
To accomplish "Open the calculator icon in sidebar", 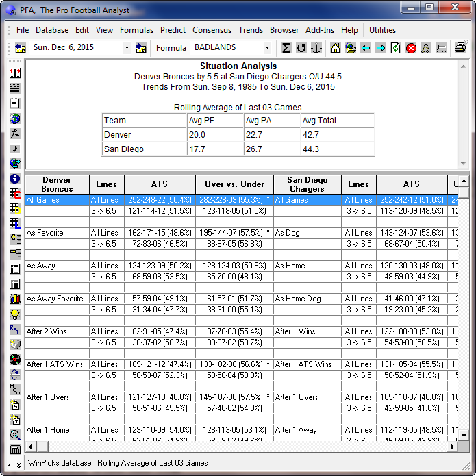I will coord(15,449).
